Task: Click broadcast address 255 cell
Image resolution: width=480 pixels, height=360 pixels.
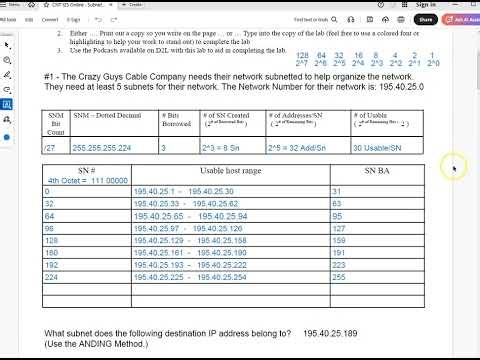Action: (x=377, y=277)
